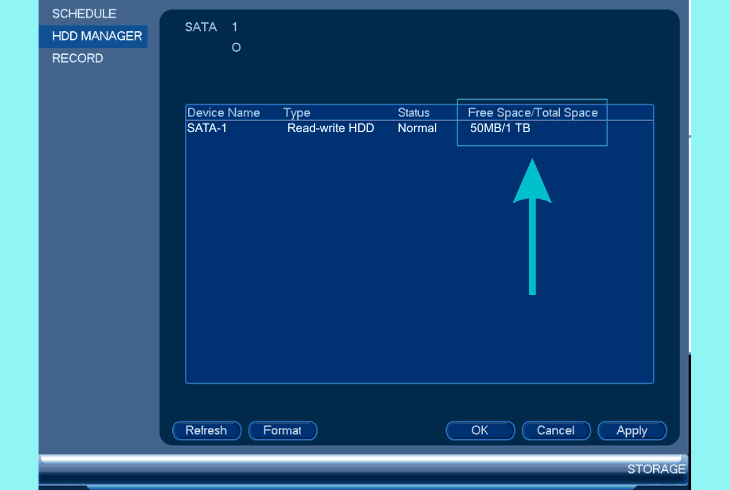This screenshot has width=730, height=490.
Task: Click the STORAGE label at bottom
Action: tap(656, 469)
